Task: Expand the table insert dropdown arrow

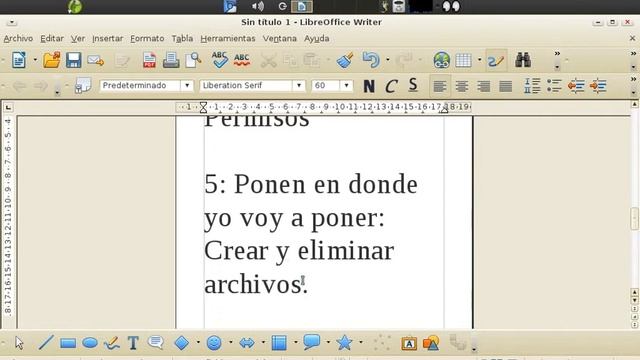Action: [x=480, y=60]
